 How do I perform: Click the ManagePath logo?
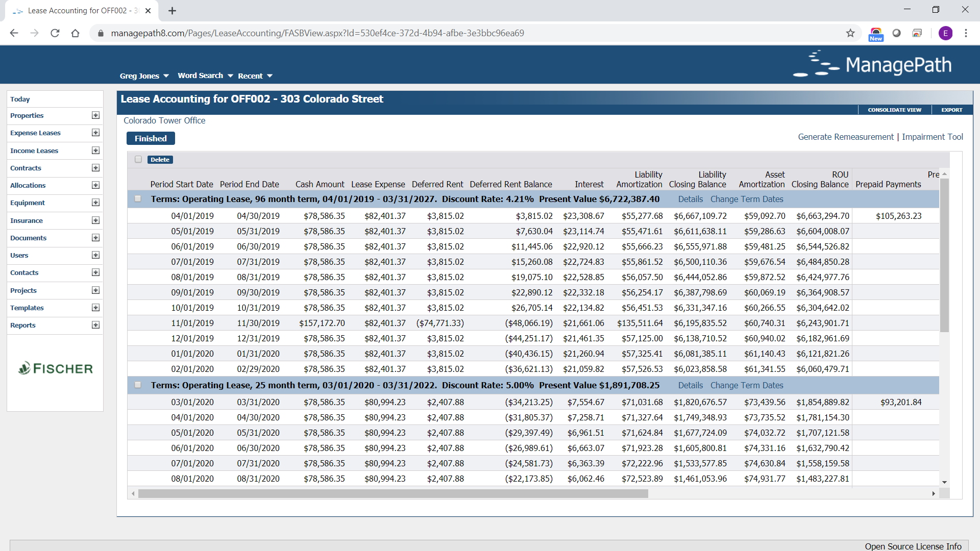pos(873,64)
